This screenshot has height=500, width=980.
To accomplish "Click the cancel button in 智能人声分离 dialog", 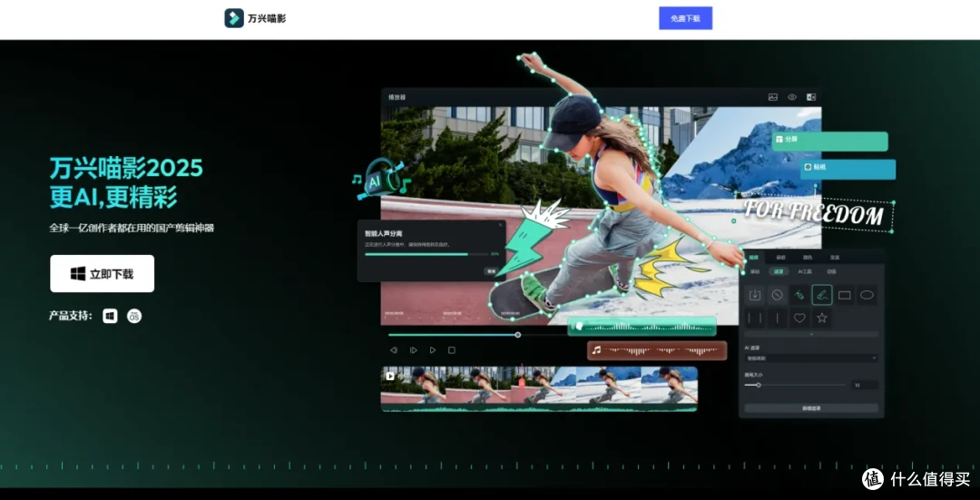I will (491, 272).
